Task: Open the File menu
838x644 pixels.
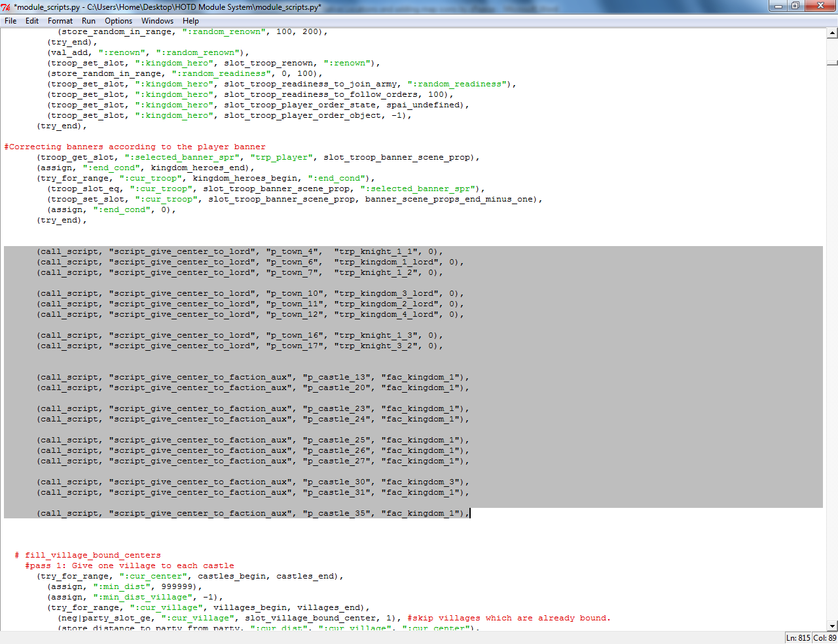Action: click(x=10, y=21)
